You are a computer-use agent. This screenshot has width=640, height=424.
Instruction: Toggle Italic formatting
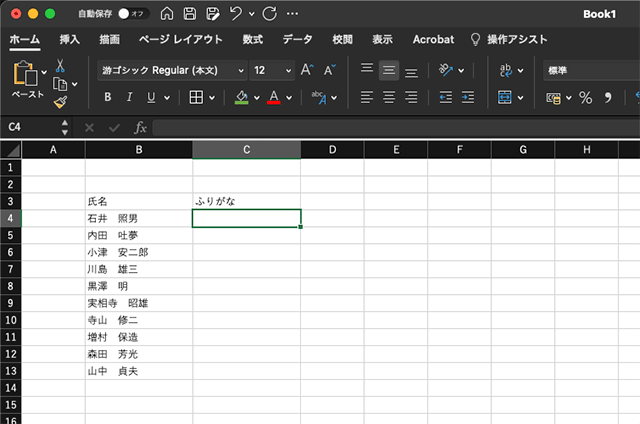click(129, 97)
